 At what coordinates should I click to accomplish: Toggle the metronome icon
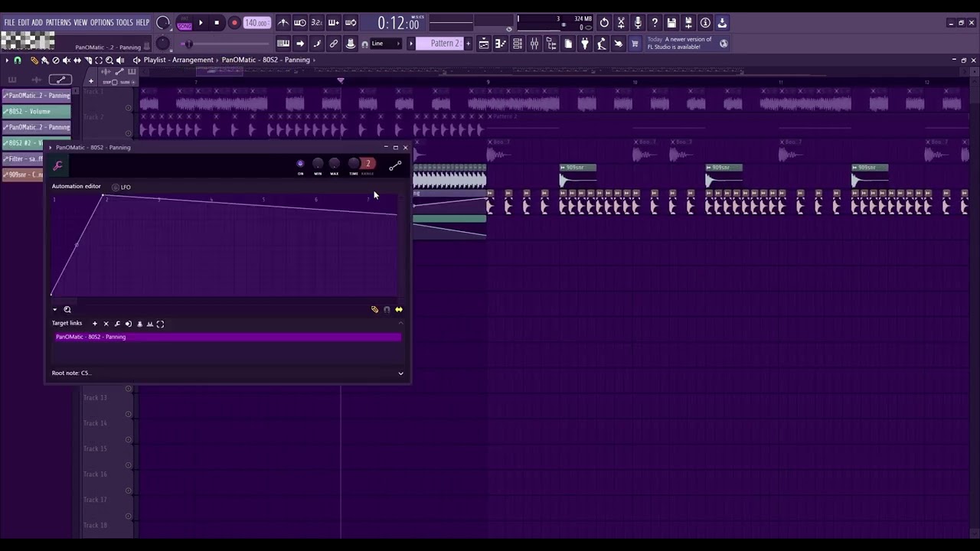pos(283,23)
